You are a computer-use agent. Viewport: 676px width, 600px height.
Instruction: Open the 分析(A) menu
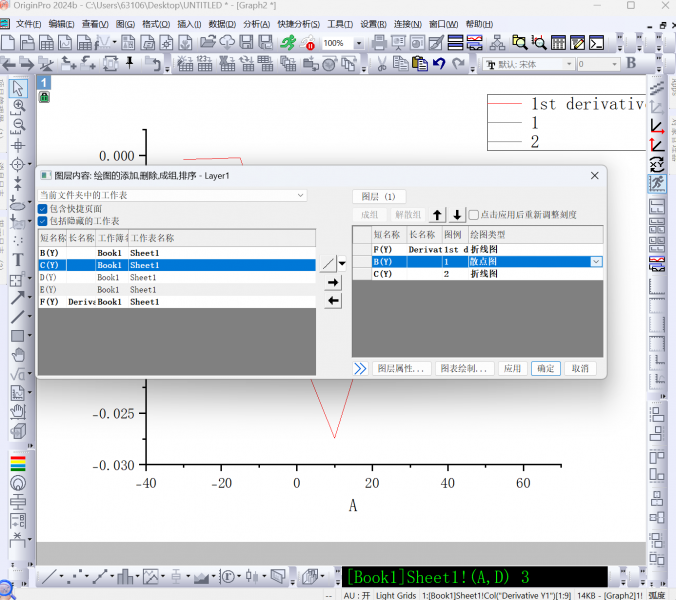tap(257, 24)
